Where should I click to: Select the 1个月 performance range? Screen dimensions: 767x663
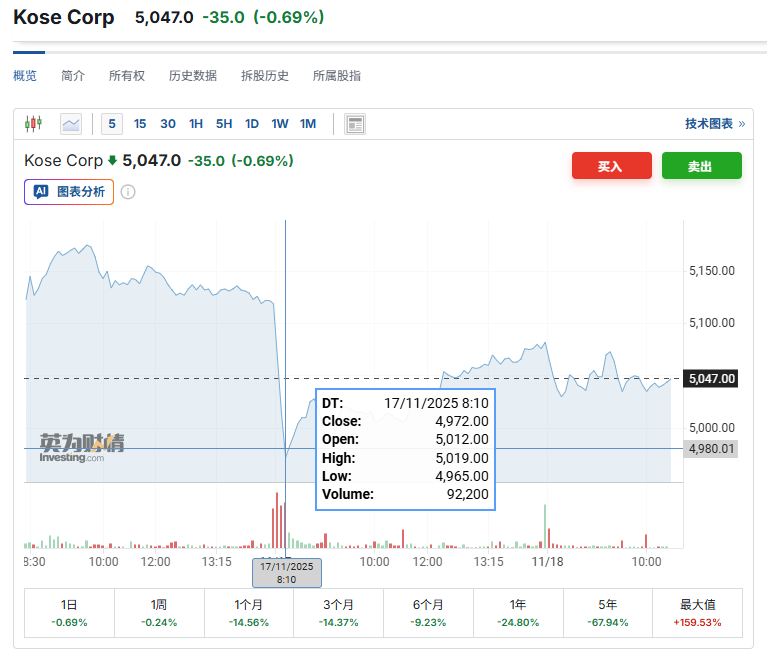(249, 613)
